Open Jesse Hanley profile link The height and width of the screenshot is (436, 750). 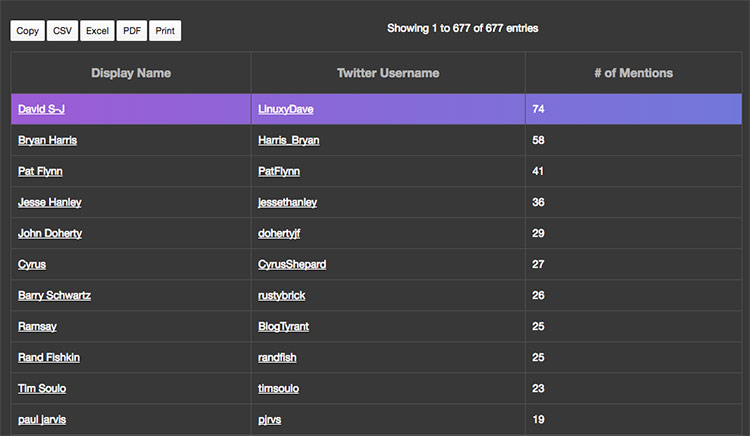click(50, 202)
